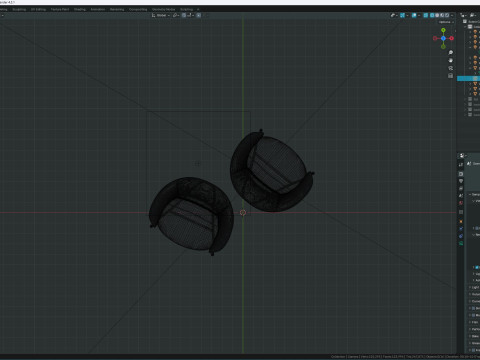Enable the Motion Blur panel checkbox
Image resolution: width=480 pixels, height=360 pixels.
point(473,315)
